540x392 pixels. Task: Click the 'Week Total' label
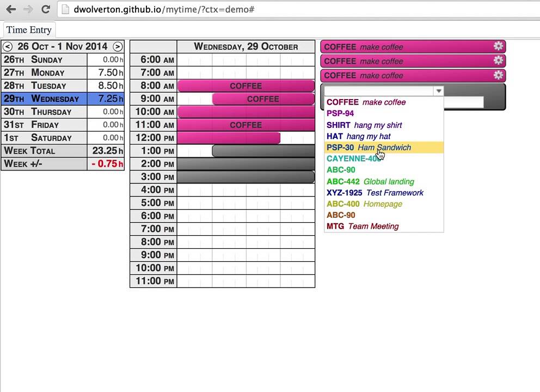pos(29,151)
